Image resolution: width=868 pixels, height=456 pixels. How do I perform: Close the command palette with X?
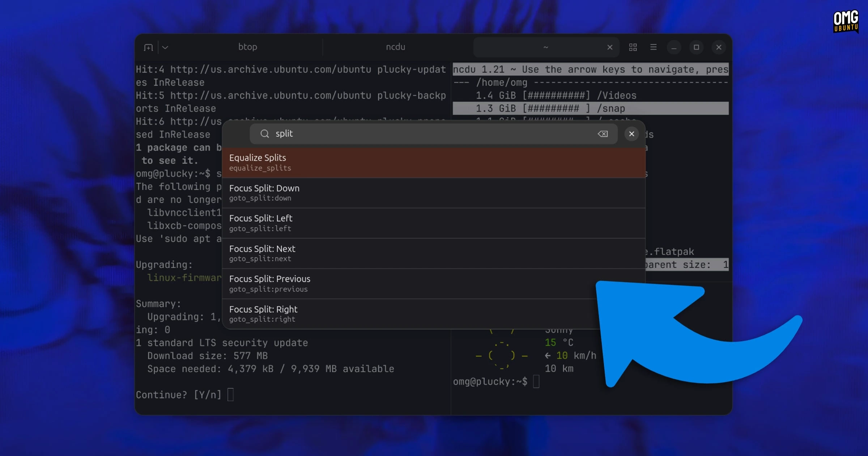[x=631, y=134]
